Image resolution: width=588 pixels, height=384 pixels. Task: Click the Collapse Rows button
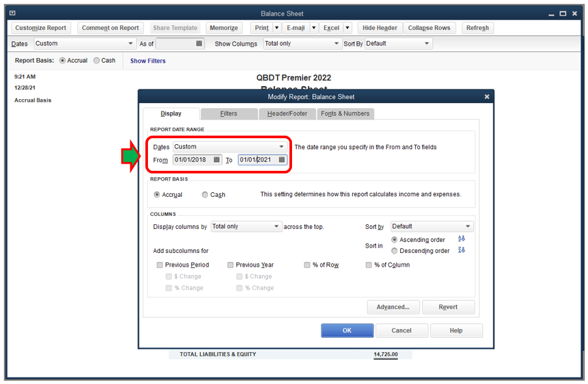(x=430, y=28)
